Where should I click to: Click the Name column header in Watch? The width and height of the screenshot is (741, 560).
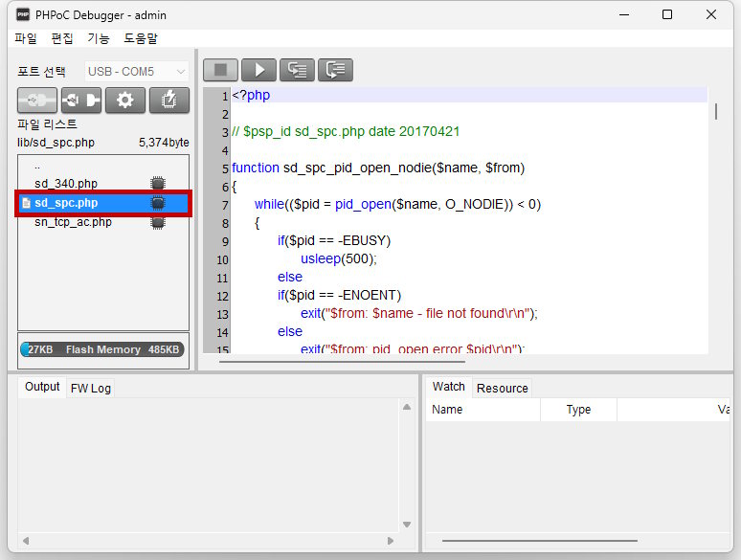coord(483,410)
